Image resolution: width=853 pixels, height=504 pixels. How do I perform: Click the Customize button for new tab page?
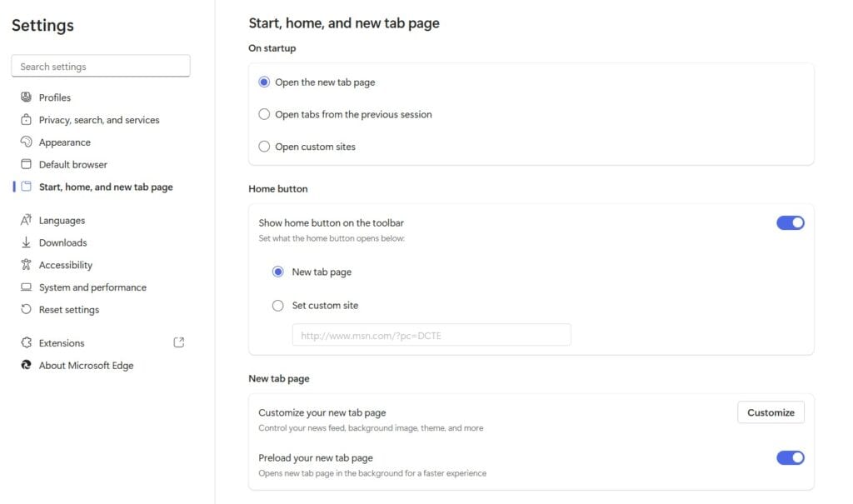tap(771, 412)
